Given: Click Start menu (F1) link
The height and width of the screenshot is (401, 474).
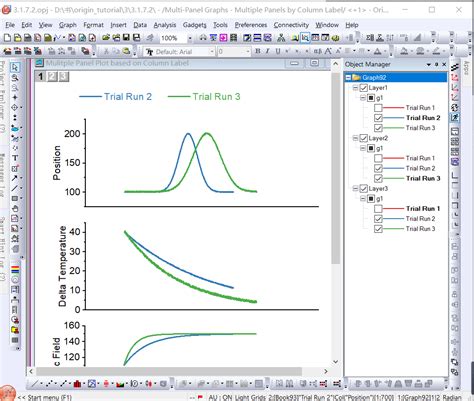Looking at the screenshot, I should pos(44,397).
